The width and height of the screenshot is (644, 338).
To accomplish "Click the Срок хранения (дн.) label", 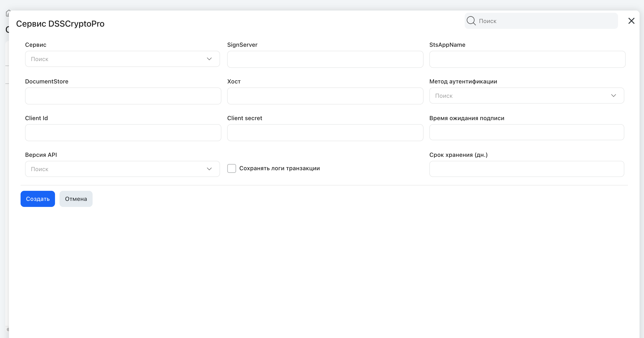I will (458, 155).
